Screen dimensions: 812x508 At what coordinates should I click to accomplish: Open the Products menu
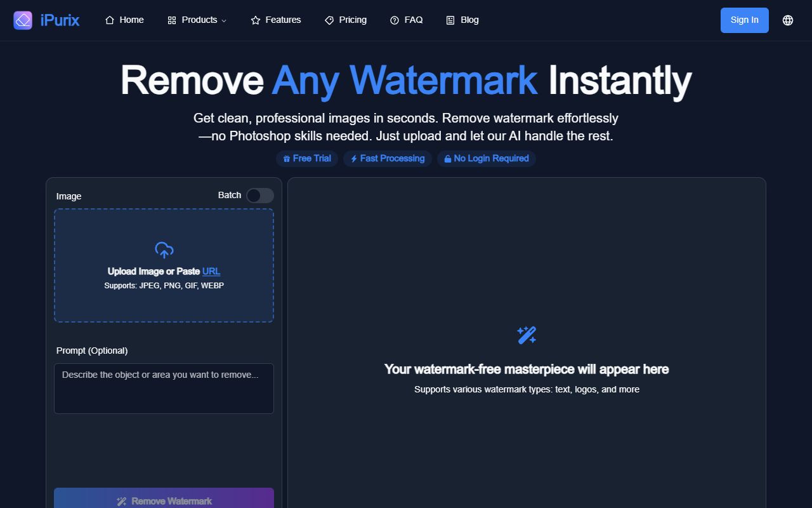(x=199, y=20)
